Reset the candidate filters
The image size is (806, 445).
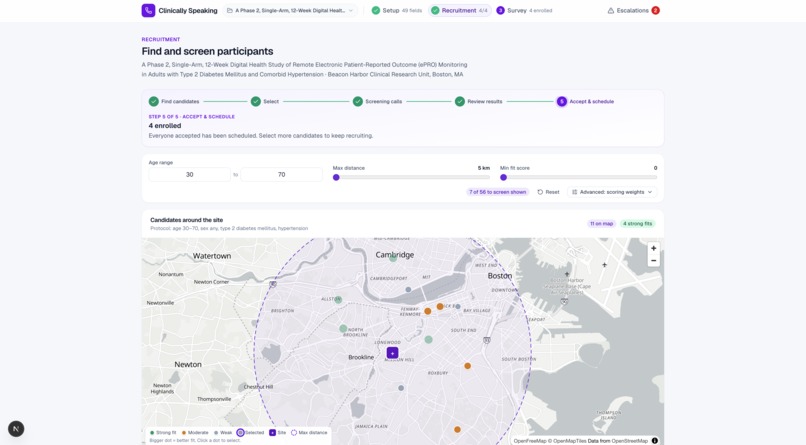pyautogui.click(x=548, y=192)
